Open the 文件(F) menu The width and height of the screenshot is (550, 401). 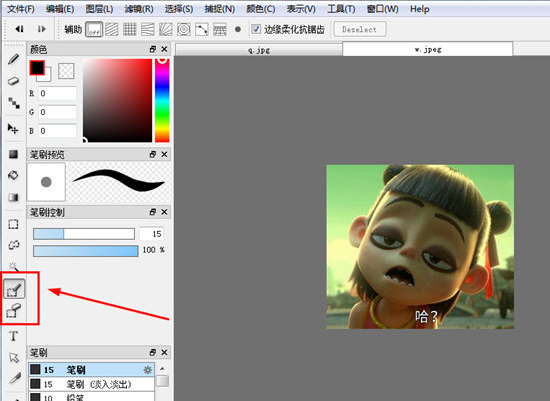[x=20, y=9]
